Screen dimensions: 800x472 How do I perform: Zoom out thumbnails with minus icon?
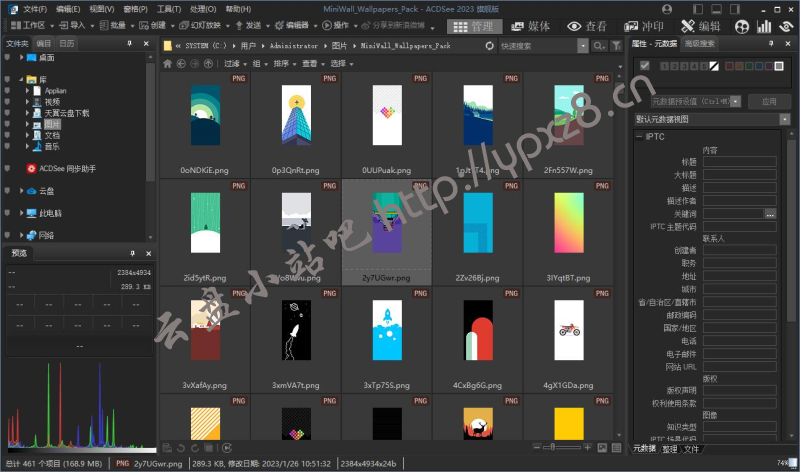[x=536, y=448]
